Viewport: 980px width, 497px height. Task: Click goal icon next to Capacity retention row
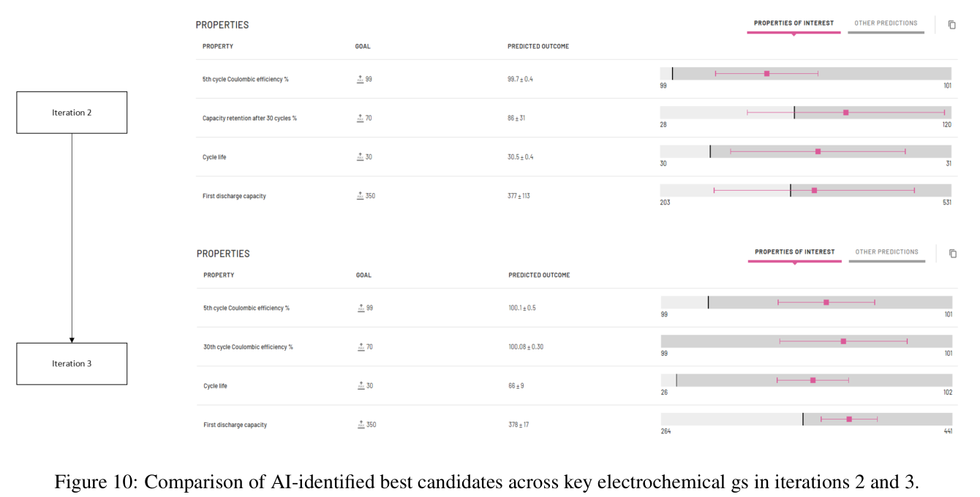coord(360,118)
